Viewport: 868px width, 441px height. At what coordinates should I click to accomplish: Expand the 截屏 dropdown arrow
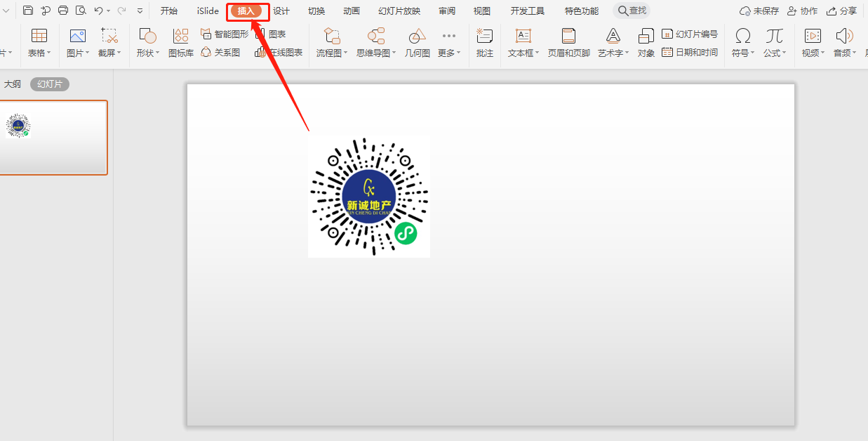coord(119,53)
